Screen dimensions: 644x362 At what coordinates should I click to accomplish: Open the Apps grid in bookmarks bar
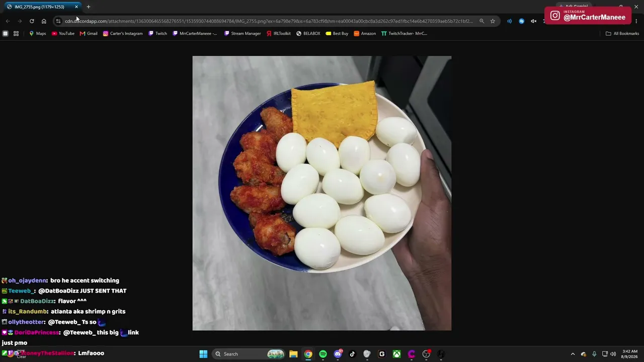pyautogui.click(x=16, y=34)
